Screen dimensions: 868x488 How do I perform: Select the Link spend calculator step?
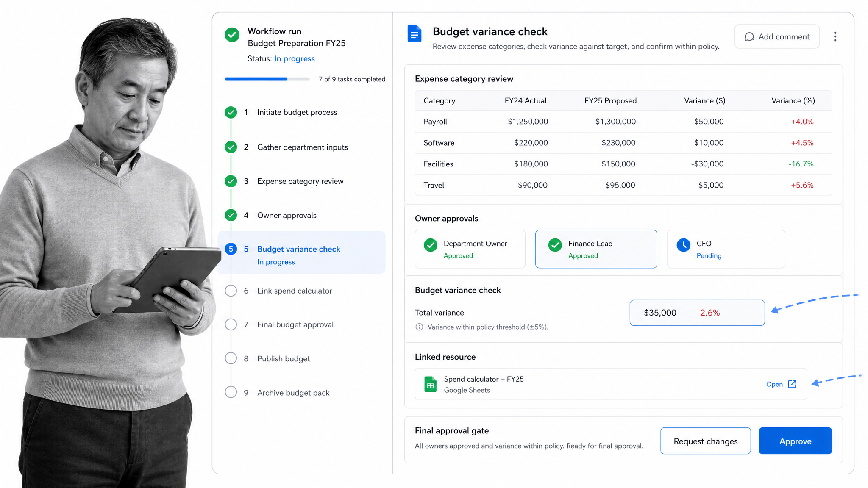295,291
